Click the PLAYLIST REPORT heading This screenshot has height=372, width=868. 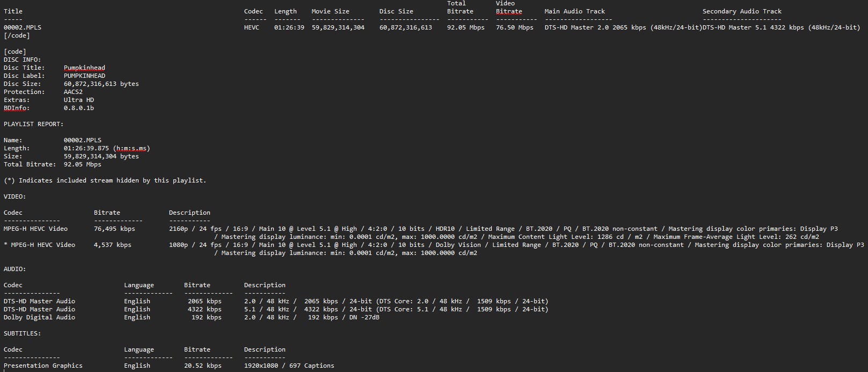click(x=33, y=124)
